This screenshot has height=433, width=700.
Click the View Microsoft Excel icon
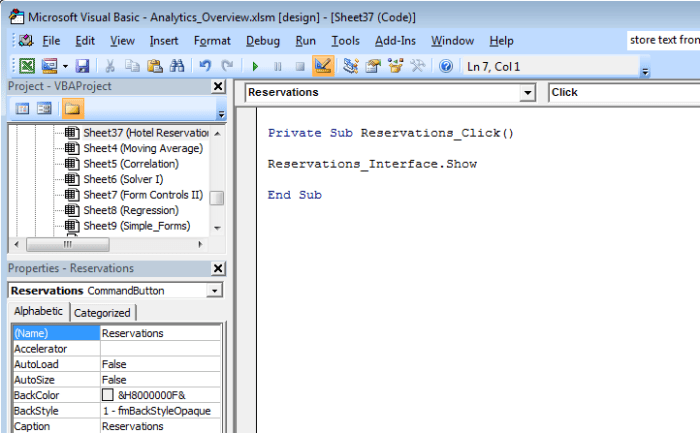click(x=27, y=66)
